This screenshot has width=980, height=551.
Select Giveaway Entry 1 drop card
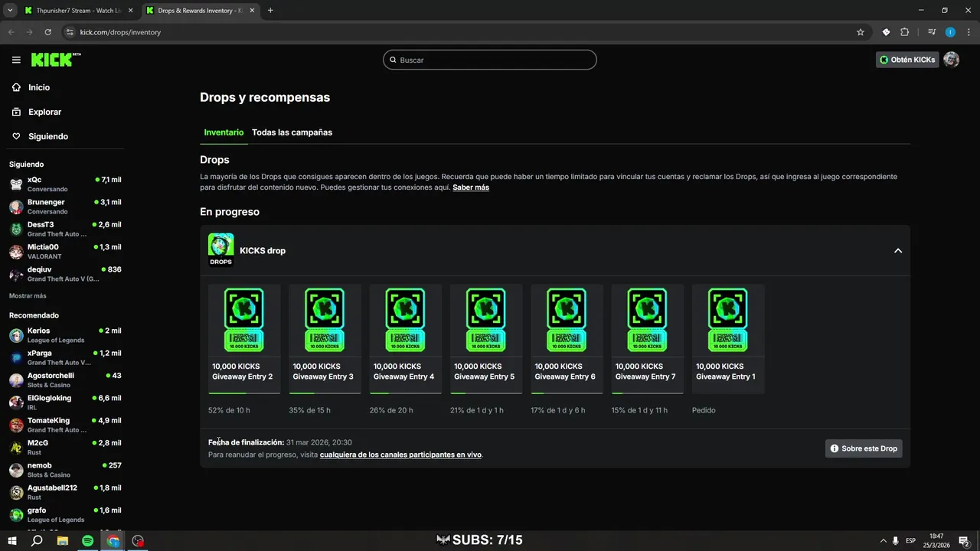pos(728,339)
